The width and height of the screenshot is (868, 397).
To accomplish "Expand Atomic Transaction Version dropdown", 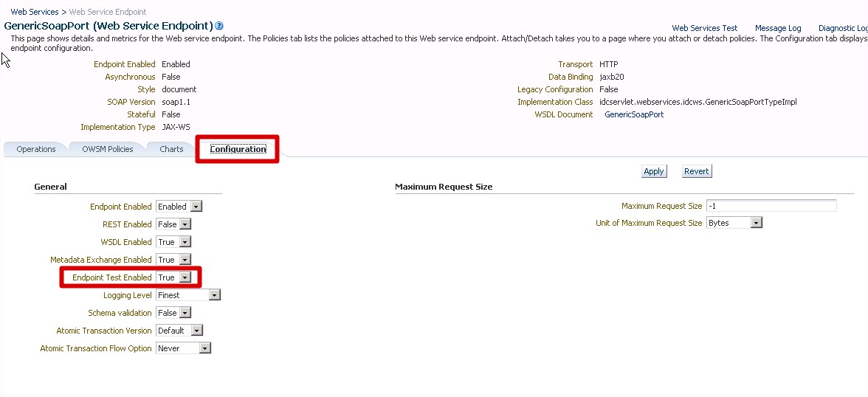I will coord(179,331).
